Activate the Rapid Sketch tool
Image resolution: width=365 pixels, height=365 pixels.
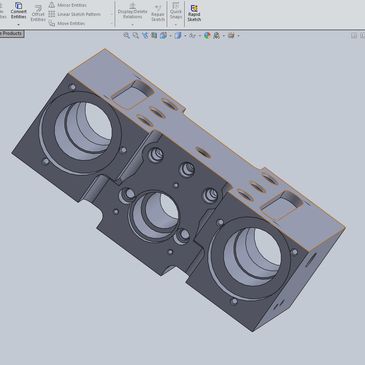(194, 13)
